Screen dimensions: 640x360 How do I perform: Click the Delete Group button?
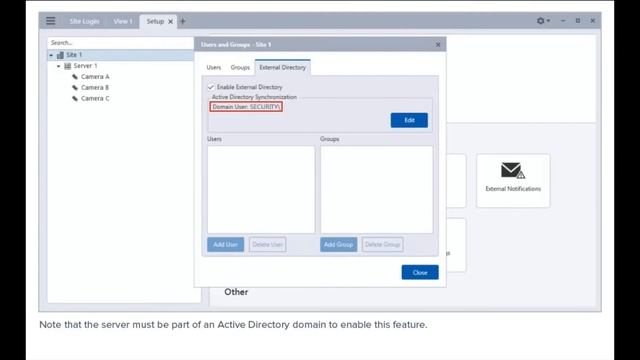point(382,244)
